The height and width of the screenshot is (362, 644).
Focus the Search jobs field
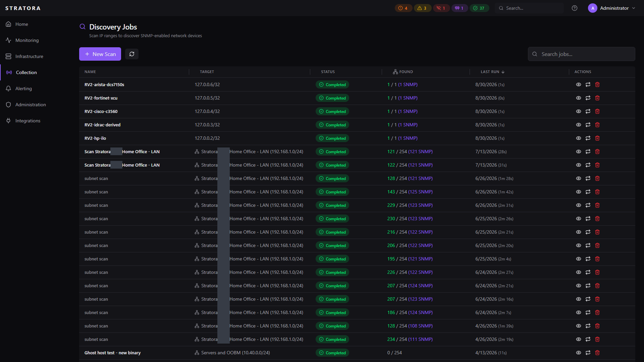[582, 54]
